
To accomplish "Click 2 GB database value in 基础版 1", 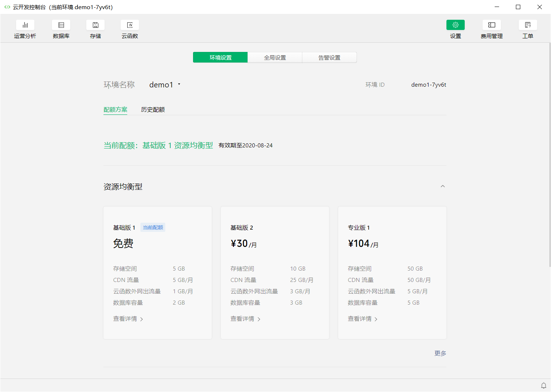I will 179,303.
